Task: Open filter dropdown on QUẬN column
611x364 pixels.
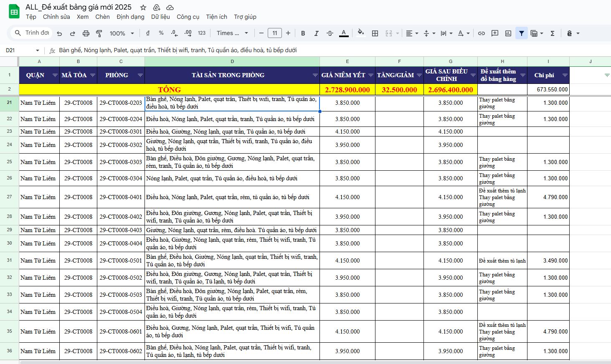Action: 55,75
